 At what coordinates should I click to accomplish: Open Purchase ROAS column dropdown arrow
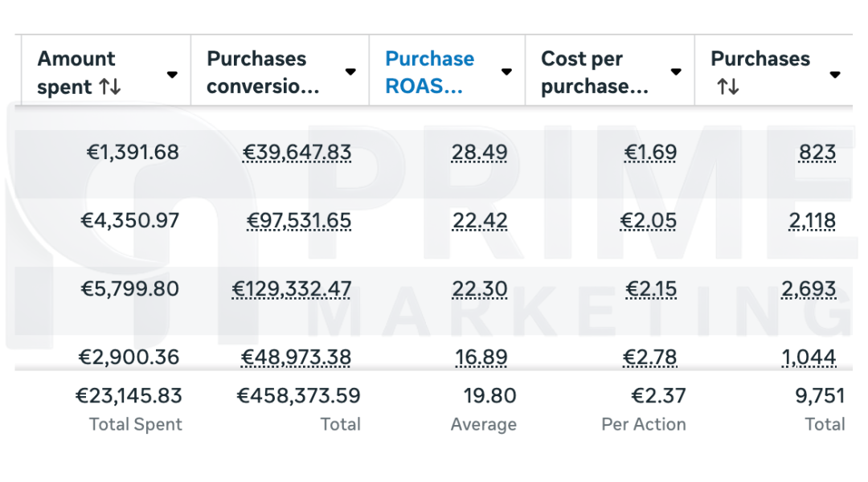pyautogui.click(x=506, y=72)
